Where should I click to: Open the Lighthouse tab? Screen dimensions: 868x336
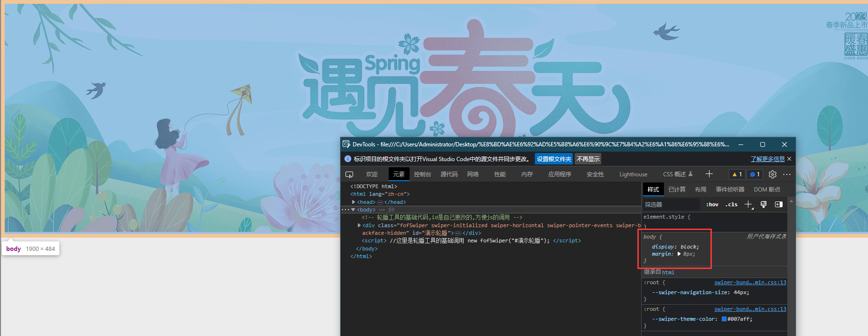tap(633, 174)
